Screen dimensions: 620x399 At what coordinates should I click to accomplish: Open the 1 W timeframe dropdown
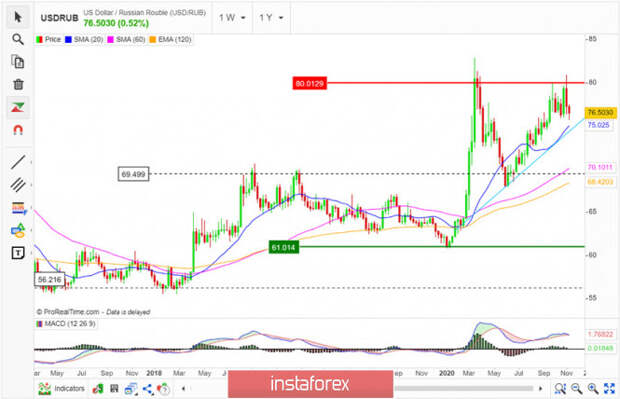[232, 18]
